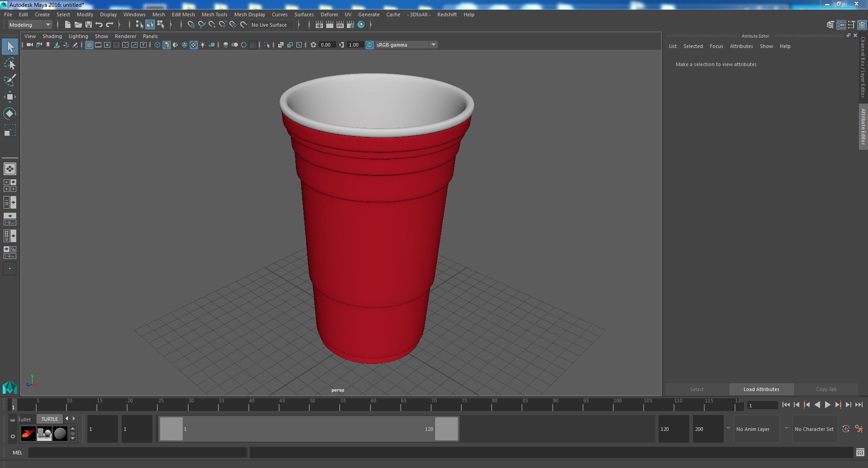Open the Modeling menu set dropdown

30,25
